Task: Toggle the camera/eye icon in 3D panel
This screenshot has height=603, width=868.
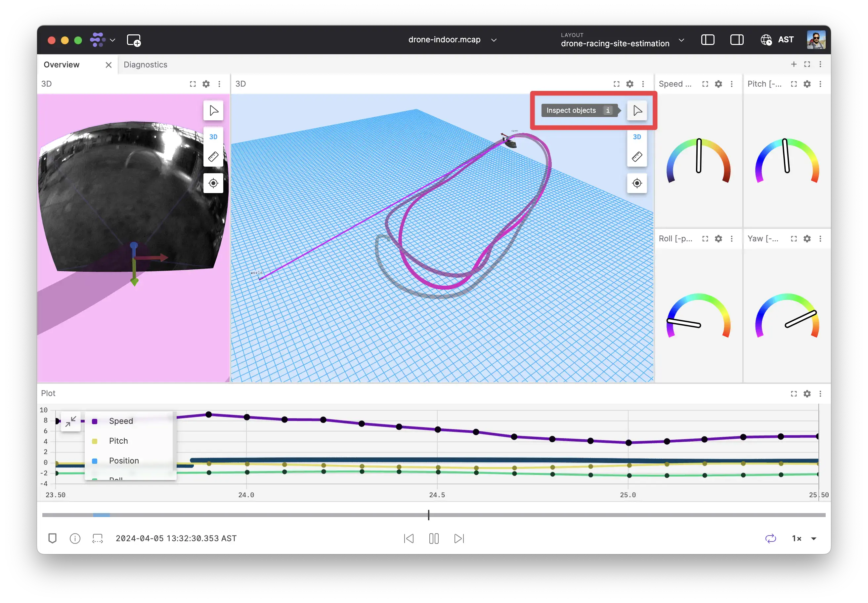Action: click(x=636, y=183)
